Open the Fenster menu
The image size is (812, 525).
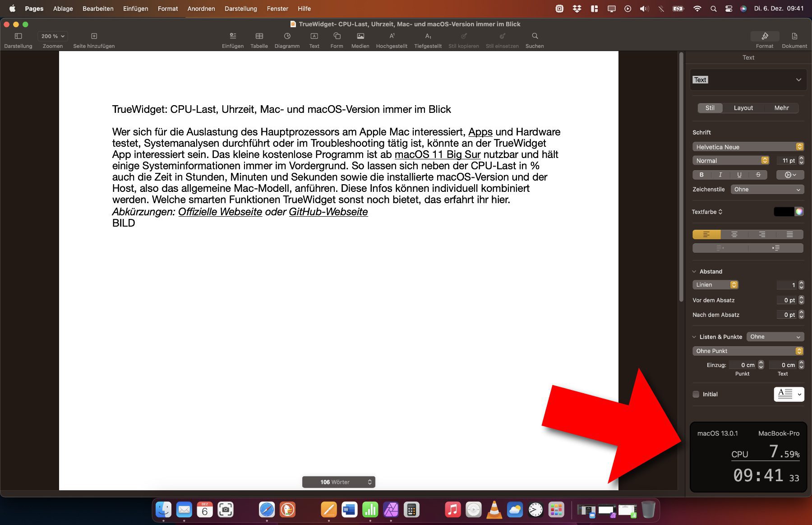point(277,9)
